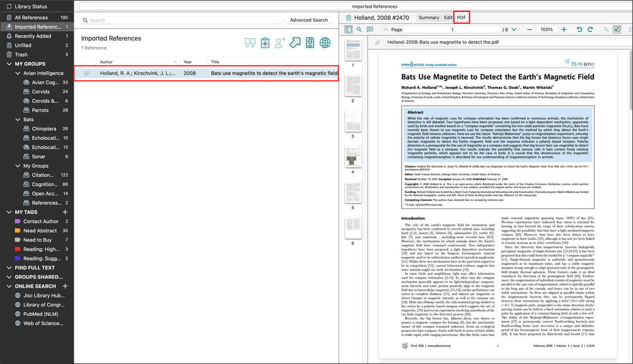
Task: Click the Share Library person-plus icon
Action: (280, 43)
